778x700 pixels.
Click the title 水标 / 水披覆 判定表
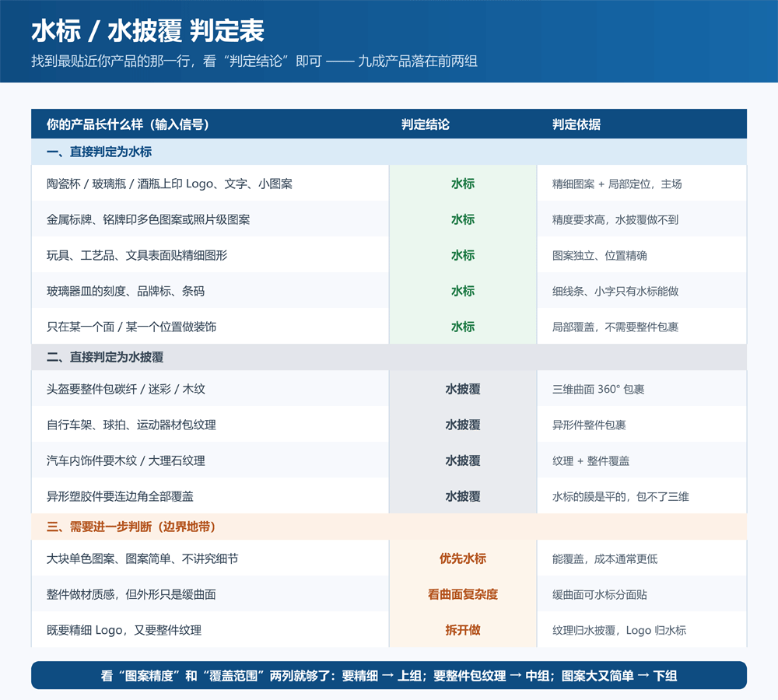coord(147,31)
